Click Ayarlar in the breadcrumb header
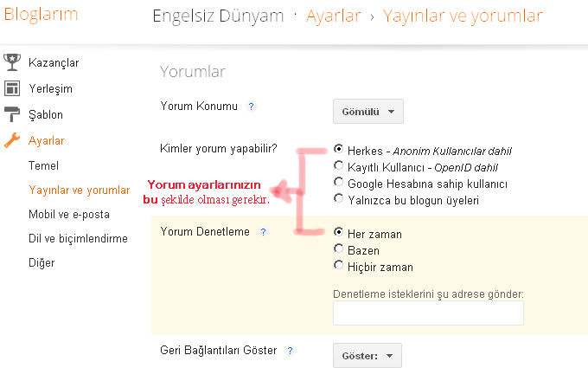The height and width of the screenshot is (368, 588). [333, 16]
